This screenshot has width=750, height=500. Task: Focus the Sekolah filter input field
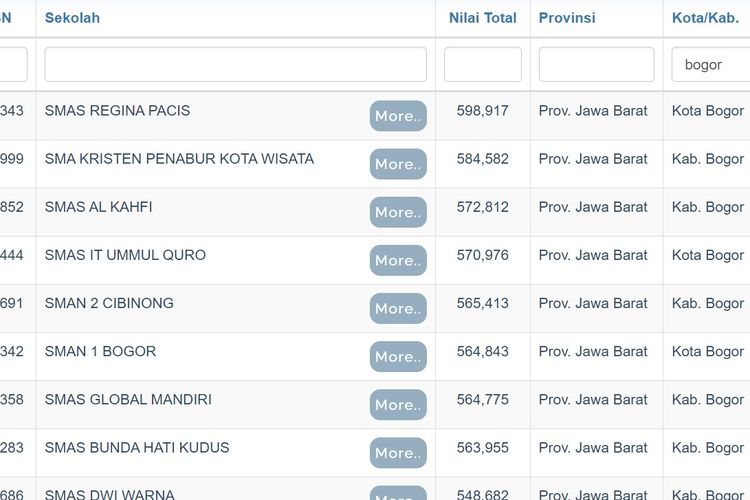(x=235, y=65)
